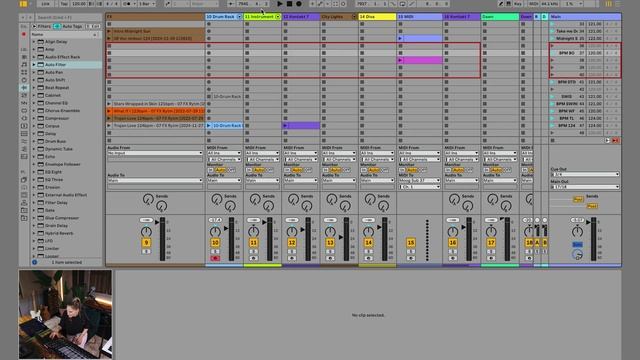Arm track 11 for recording
The width and height of the screenshot is (640, 360).
(x=253, y=258)
